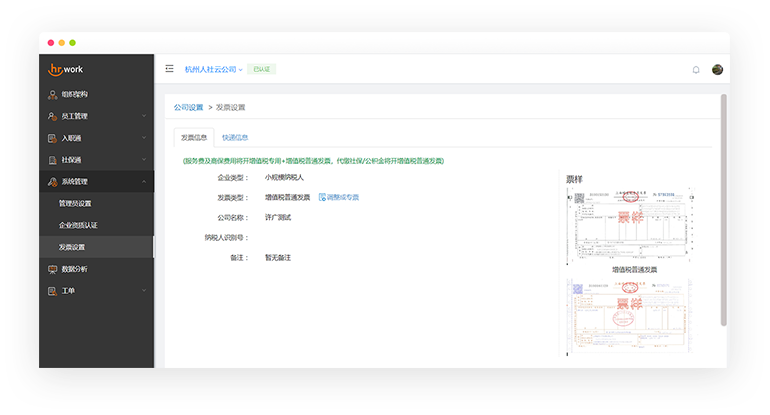
Task: Click the 组织架构 sidebar icon
Action: [53, 94]
